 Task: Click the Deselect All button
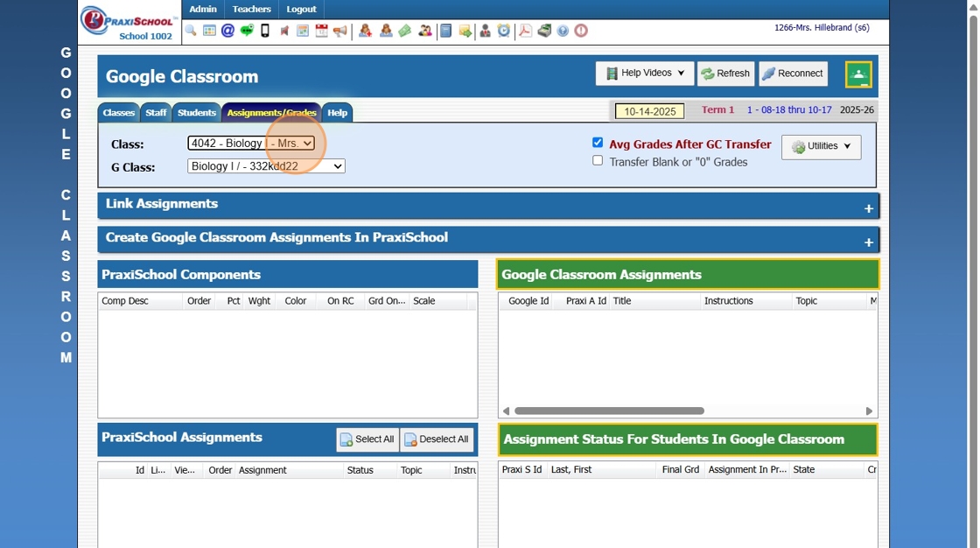point(437,439)
